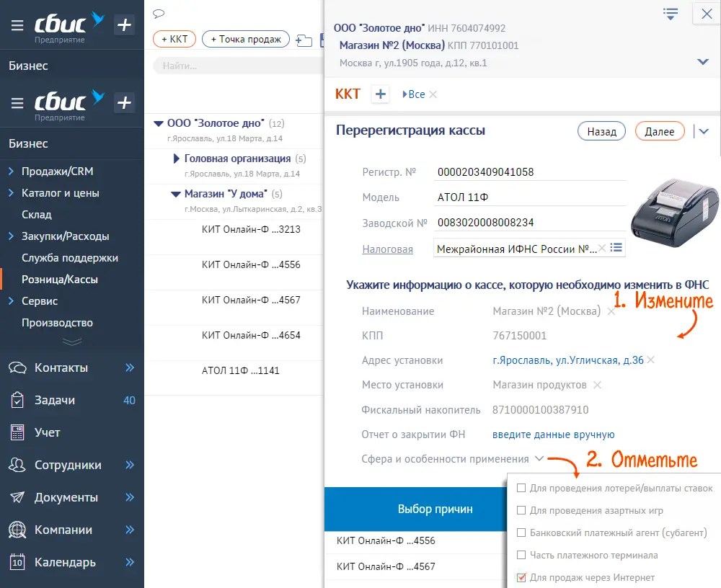Click the Заводской № input field
Screen dimensions: 721x588
point(530,223)
